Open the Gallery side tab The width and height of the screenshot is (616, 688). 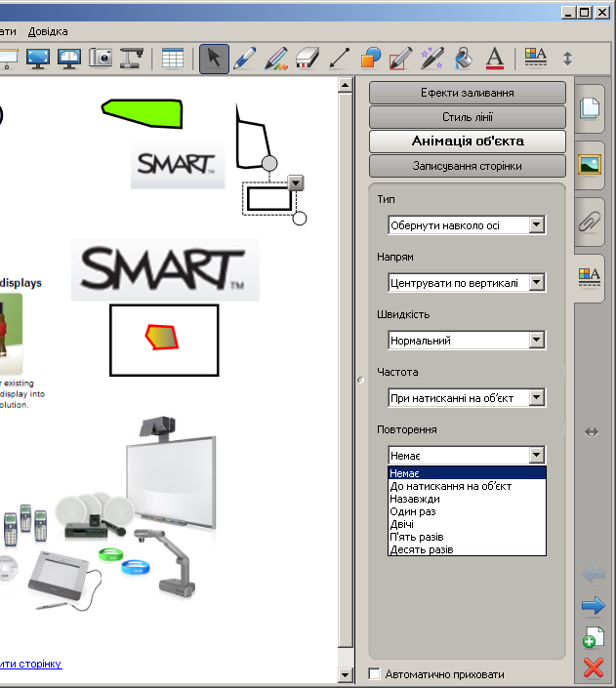tap(590, 165)
